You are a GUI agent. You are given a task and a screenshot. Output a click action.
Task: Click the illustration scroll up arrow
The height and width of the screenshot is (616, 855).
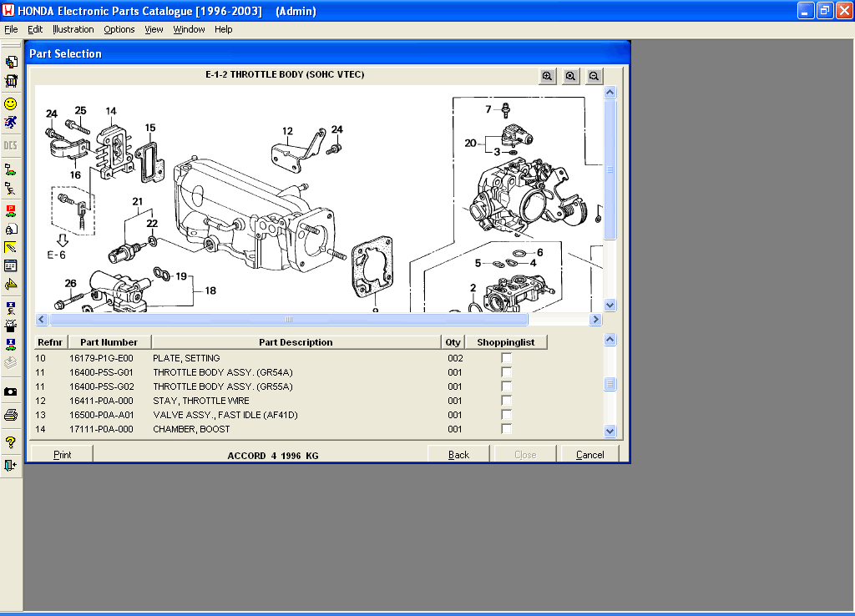point(610,92)
